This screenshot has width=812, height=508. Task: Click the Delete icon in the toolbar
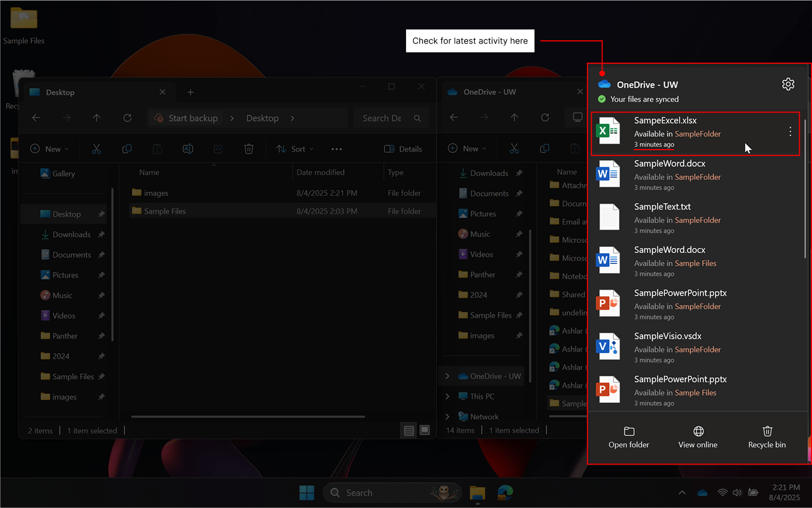[x=248, y=149]
